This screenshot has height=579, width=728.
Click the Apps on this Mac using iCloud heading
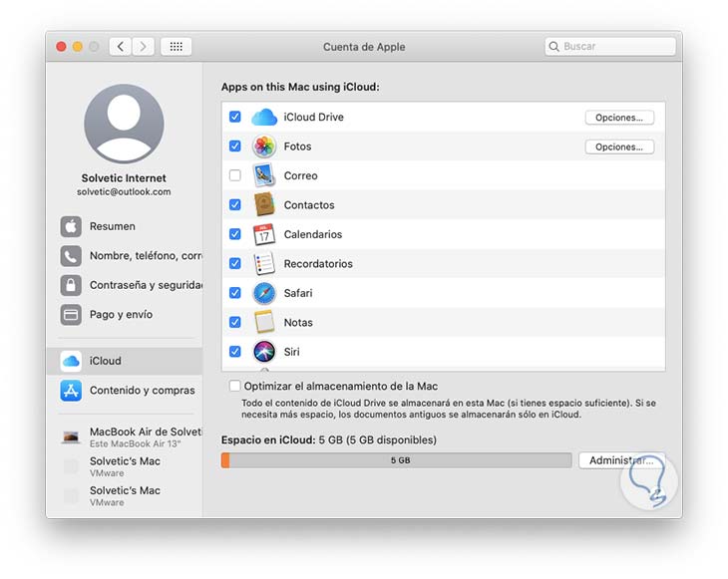(300, 87)
